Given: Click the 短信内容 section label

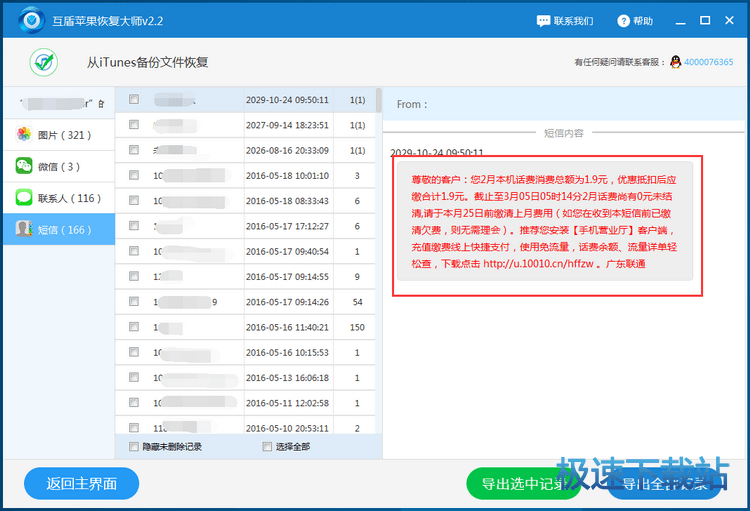Looking at the screenshot, I should pos(564,133).
